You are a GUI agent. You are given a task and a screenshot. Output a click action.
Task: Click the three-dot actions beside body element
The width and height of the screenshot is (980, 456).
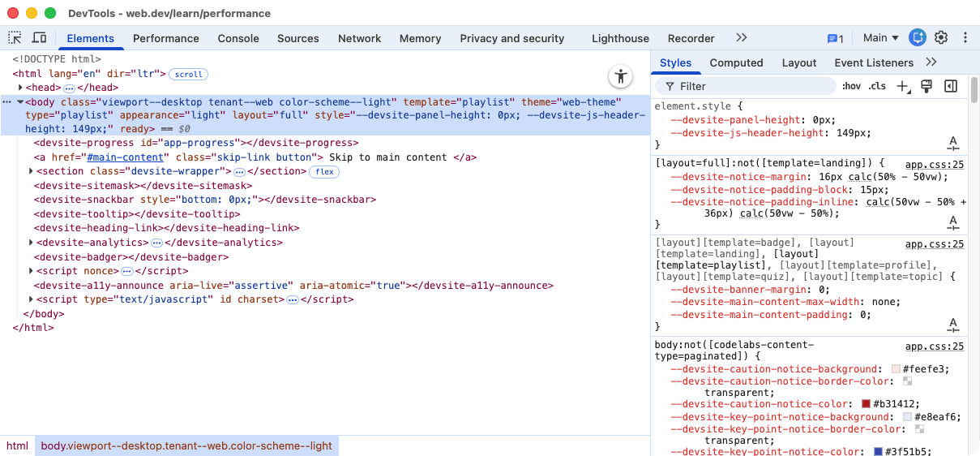(x=6, y=102)
